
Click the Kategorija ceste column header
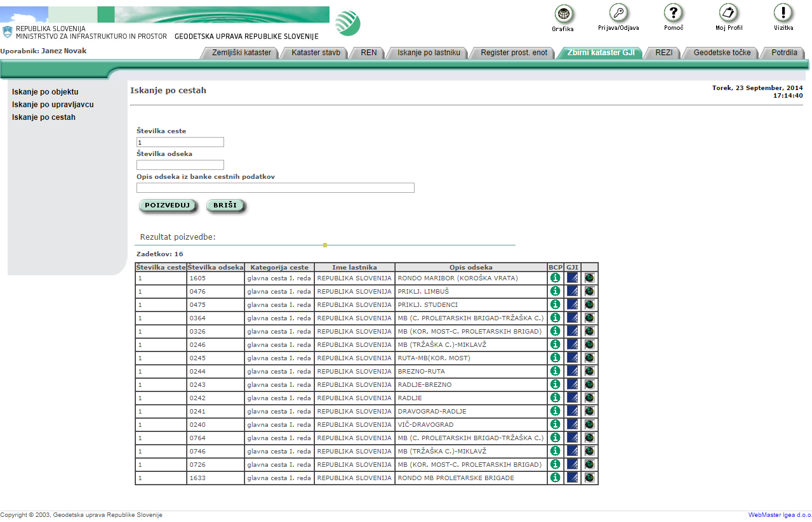279,267
